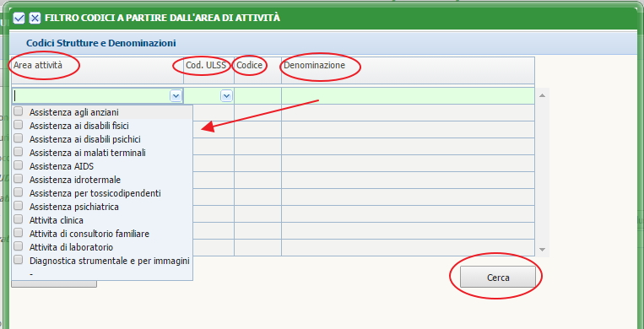This screenshot has width=644, height=329.
Task: Enable Assistenza ai malati terminali checkbox
Action: point(18,152)
